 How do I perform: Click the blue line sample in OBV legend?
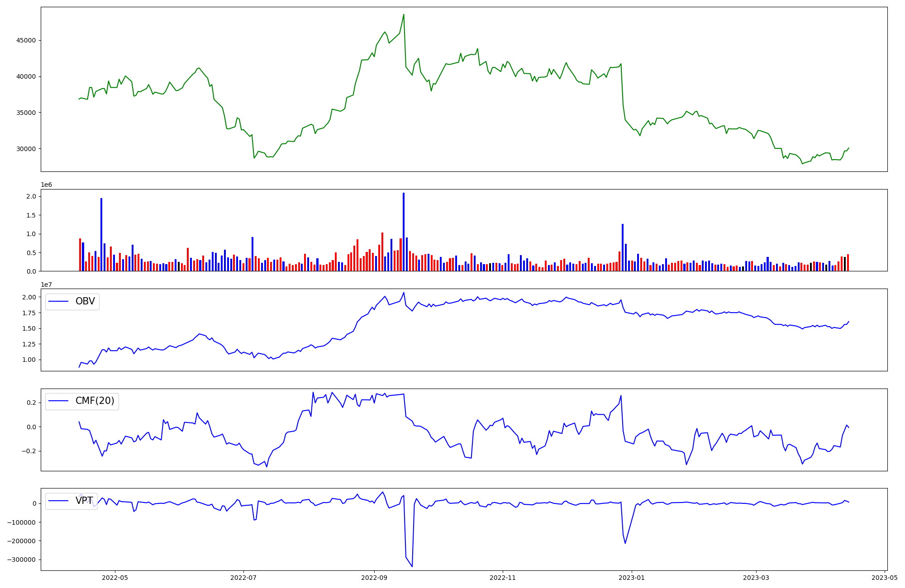tap(58, 302)
